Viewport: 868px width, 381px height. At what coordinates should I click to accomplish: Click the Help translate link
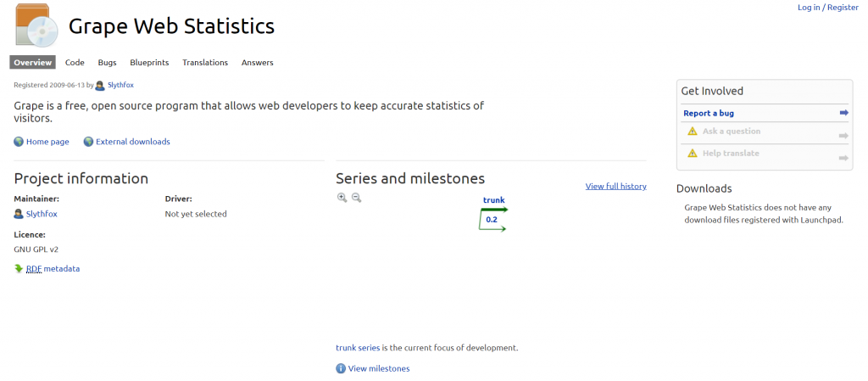[731, 154]
